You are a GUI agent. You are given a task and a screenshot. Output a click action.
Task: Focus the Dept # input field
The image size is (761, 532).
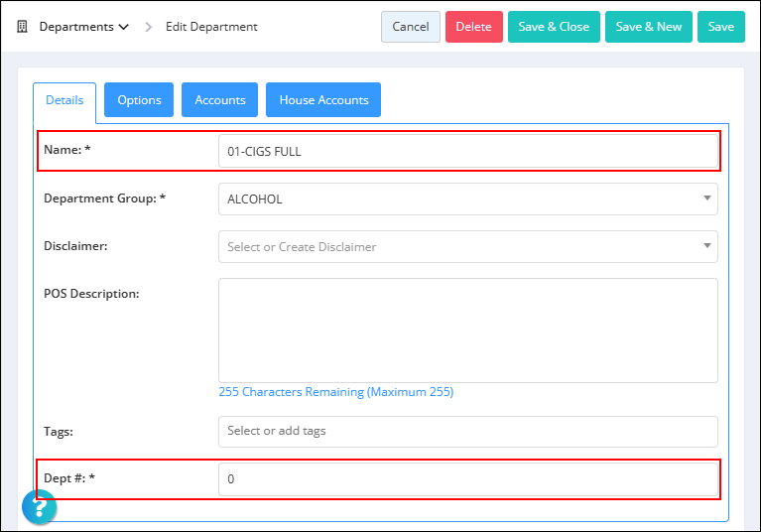click(468, 479)
